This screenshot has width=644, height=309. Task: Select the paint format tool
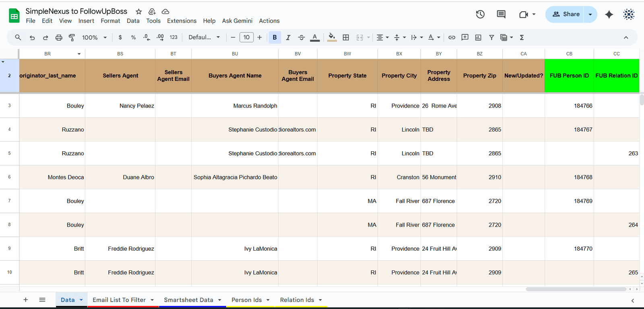(x=72, y=37)
